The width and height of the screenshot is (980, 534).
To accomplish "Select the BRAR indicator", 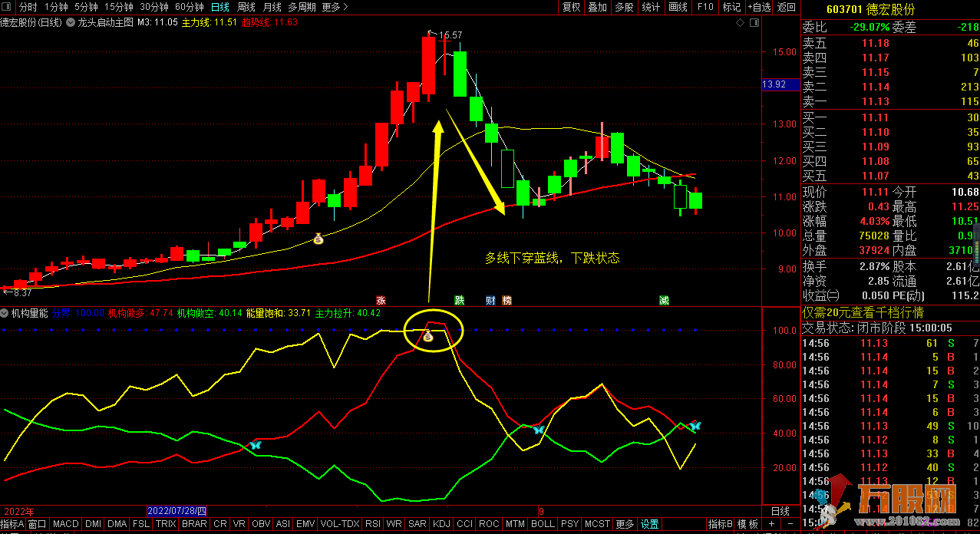I will (x=194, y=524).
